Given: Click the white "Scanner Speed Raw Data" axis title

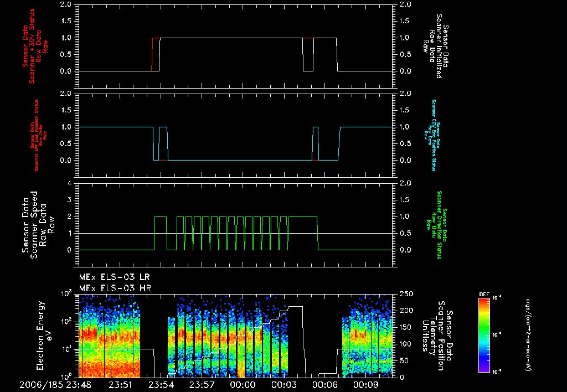Looking at the screenshot, I should click(x=38, y=225).
